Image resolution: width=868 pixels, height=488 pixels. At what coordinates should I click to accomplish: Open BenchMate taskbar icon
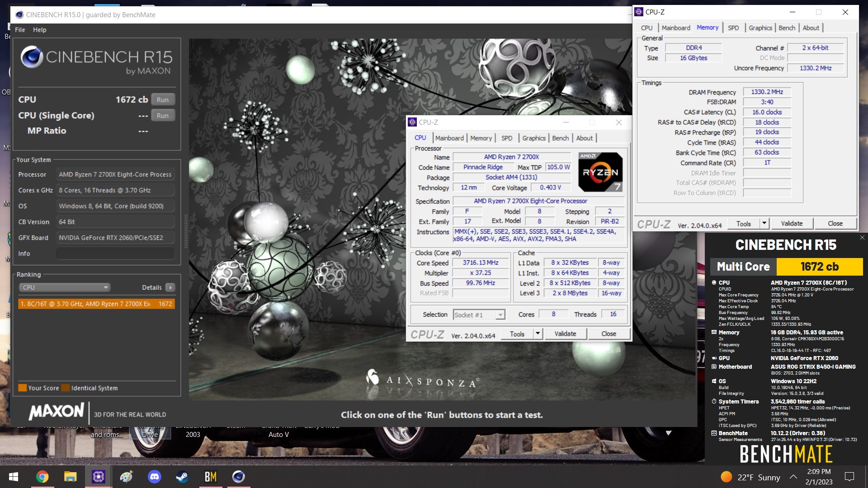tap(210, 477)
